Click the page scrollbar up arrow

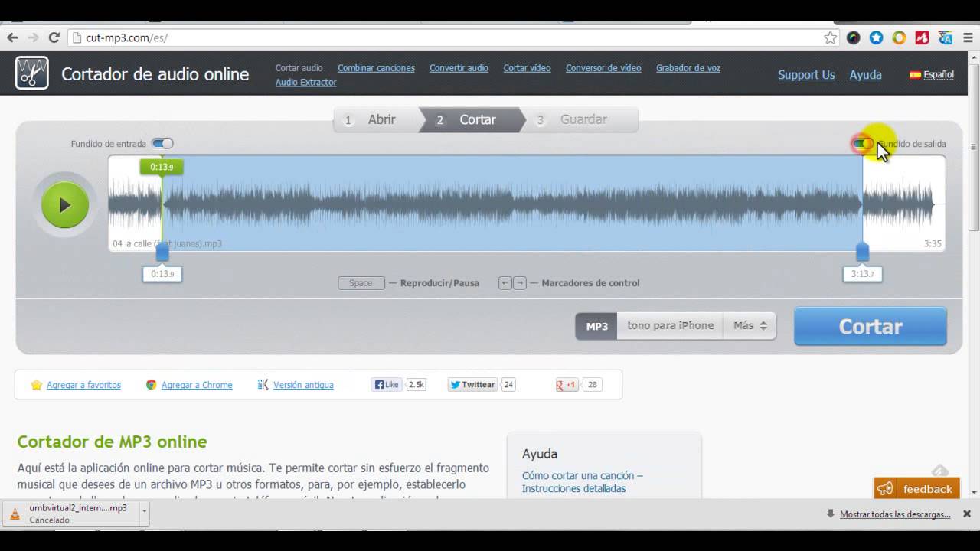point(974,56)
